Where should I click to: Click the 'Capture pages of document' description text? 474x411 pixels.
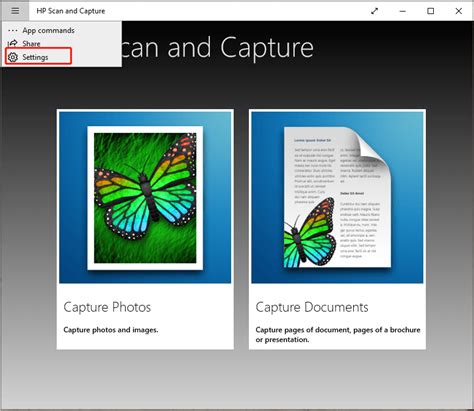338,335
